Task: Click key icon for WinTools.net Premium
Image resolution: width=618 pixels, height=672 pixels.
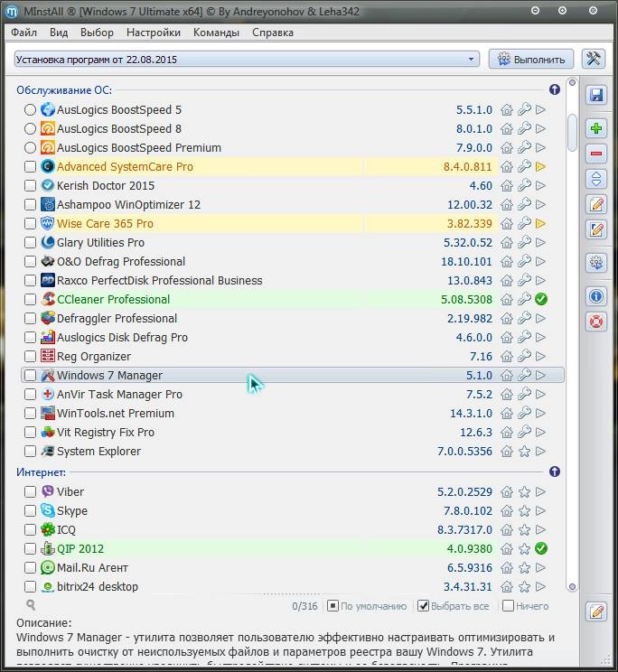Action: tap(524, 413)
